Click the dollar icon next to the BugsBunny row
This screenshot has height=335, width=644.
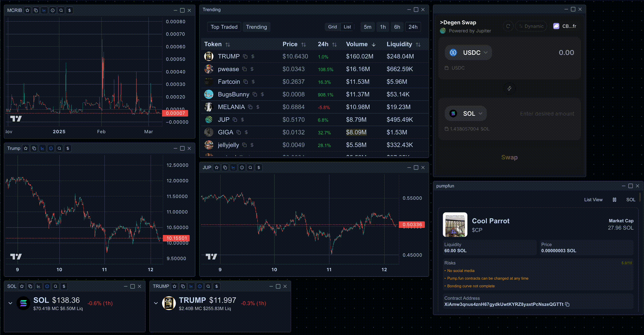(262, 95)
